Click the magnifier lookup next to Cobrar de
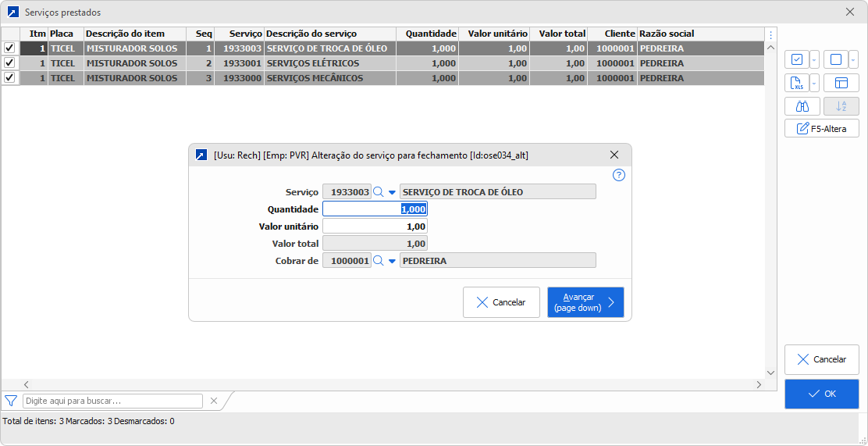This screenshot has width=868, height=446. 379,261
